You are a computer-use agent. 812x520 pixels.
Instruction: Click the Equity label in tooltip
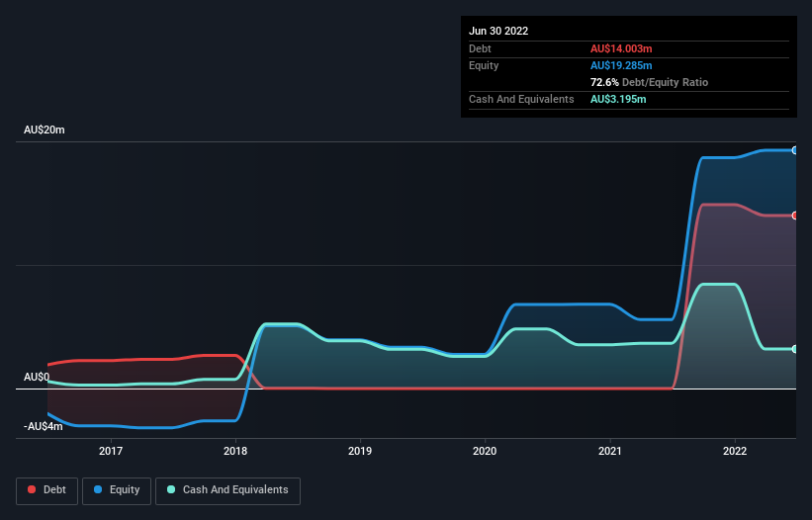(484, 65)
